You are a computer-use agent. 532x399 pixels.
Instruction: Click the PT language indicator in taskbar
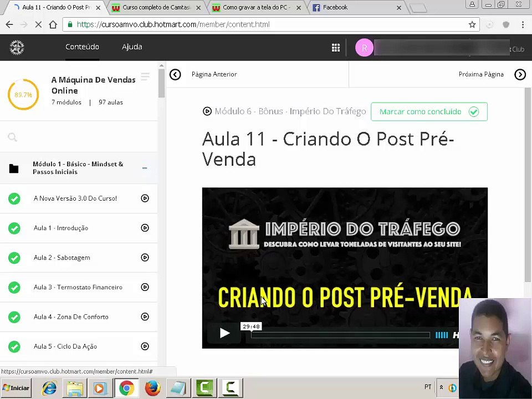coord(428,387)
